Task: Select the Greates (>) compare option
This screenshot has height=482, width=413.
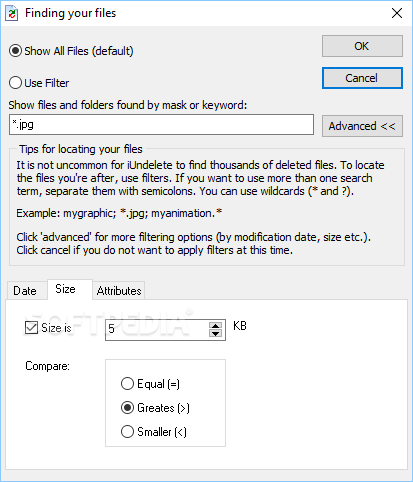Action: [x=155, y=408]
